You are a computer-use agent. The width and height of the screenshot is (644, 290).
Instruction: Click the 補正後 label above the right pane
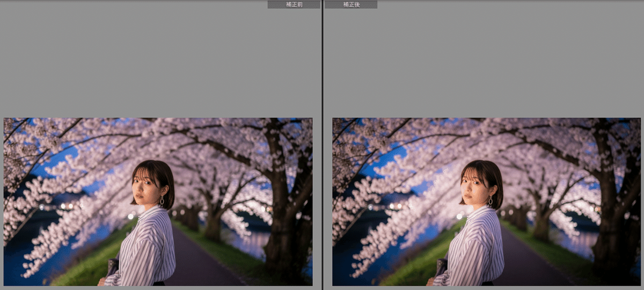(351, 4)
